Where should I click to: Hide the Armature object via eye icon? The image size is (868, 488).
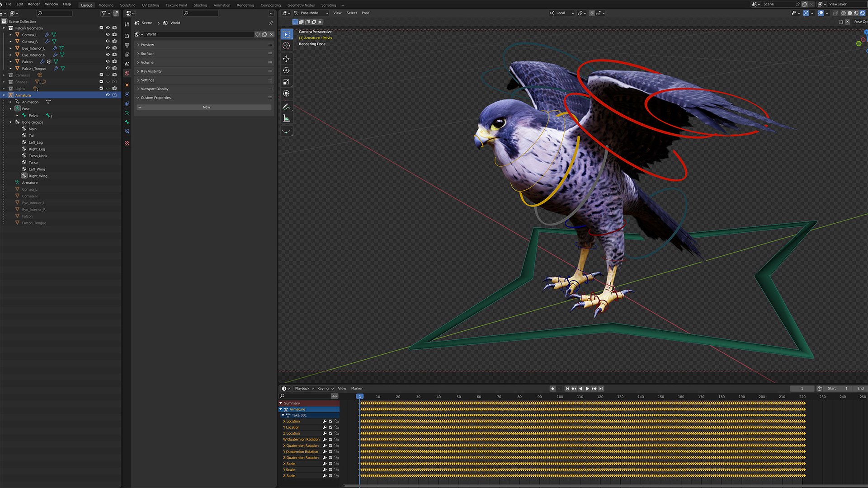[x=108, y=95]
